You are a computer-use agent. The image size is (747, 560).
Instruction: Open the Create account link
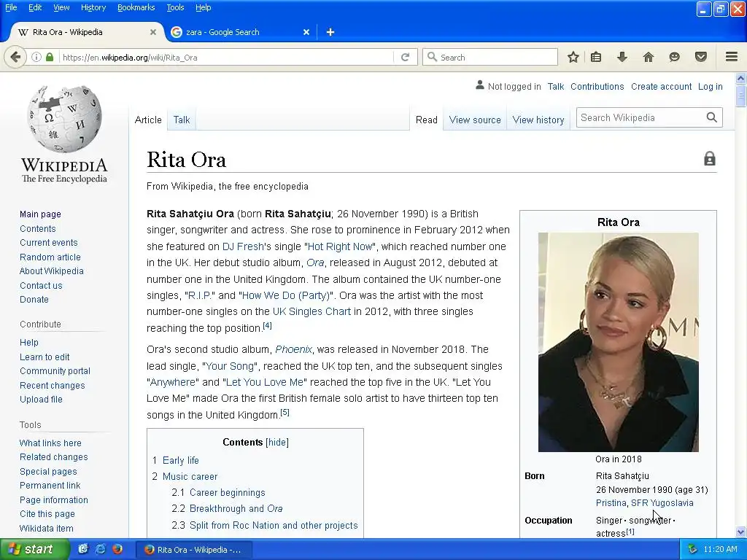(x=661, y=87)
